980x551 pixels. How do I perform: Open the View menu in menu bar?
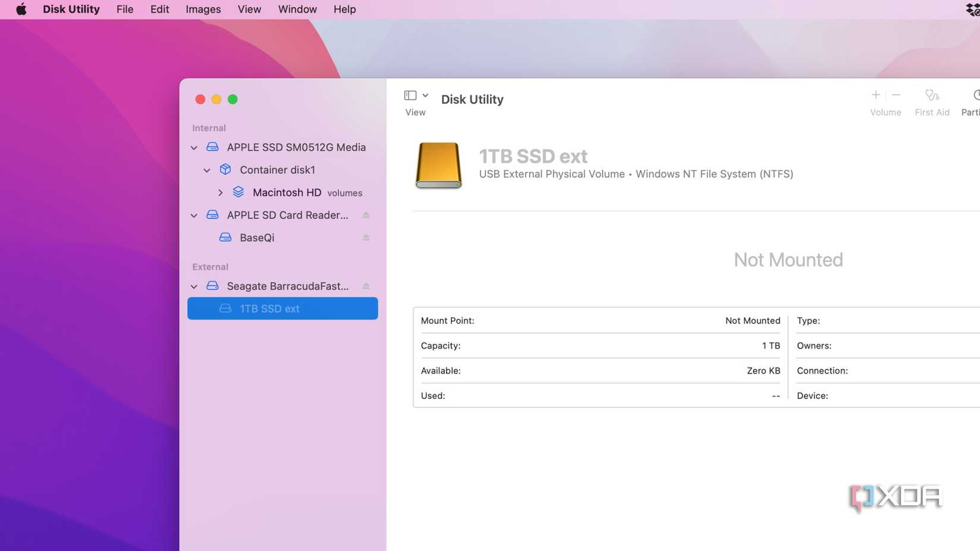249,9
